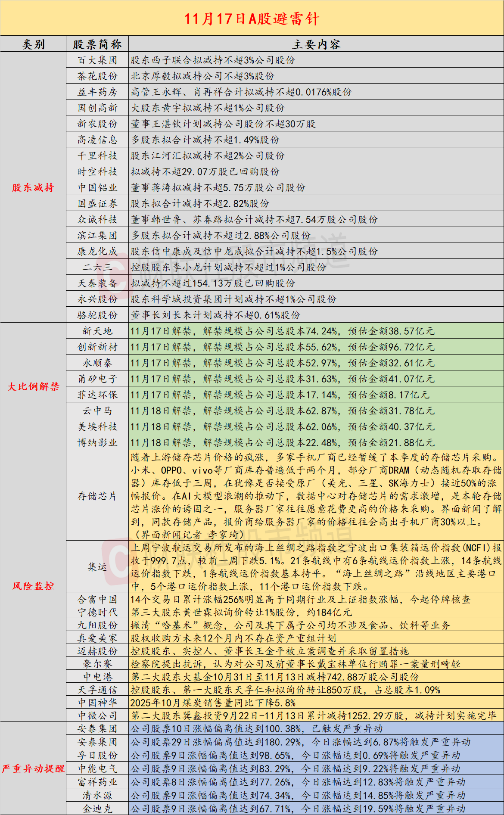Click the 集运 topic cell
This screenshot has width=504, height=815.
[97, 567]
